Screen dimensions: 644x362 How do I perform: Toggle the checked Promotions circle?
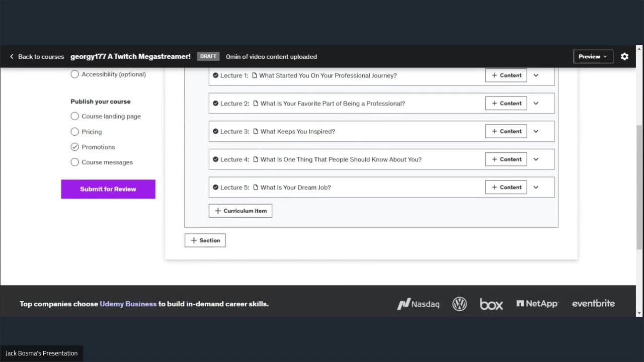click(75, 147)
